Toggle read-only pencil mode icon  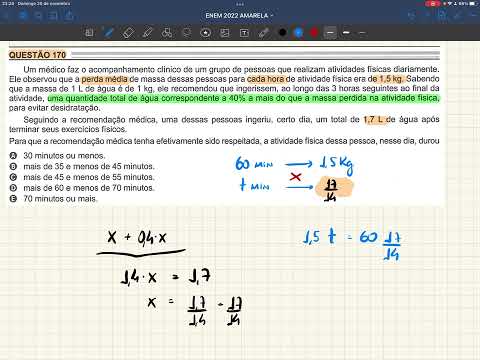(x=457, y=15)
